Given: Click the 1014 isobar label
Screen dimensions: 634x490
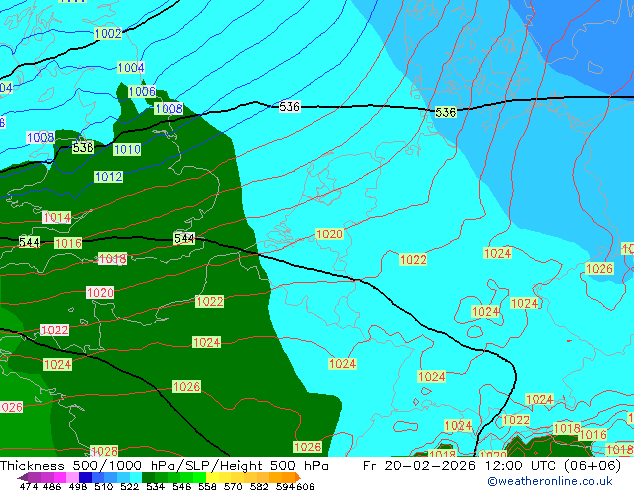Looking at the screenshot, I should [57, 218].
